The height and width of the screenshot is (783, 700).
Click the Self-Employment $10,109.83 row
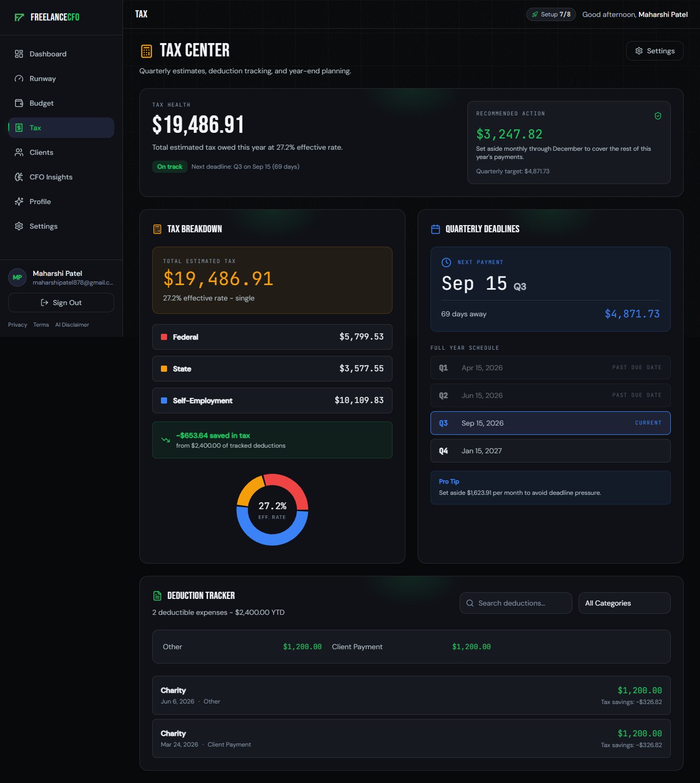272,400
